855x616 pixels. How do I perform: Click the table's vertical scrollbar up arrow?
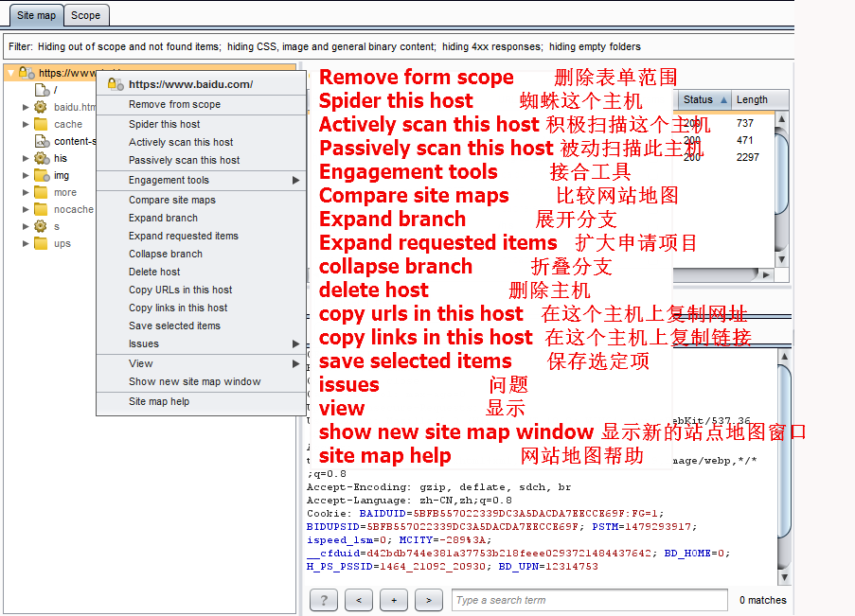pos(781,119)
